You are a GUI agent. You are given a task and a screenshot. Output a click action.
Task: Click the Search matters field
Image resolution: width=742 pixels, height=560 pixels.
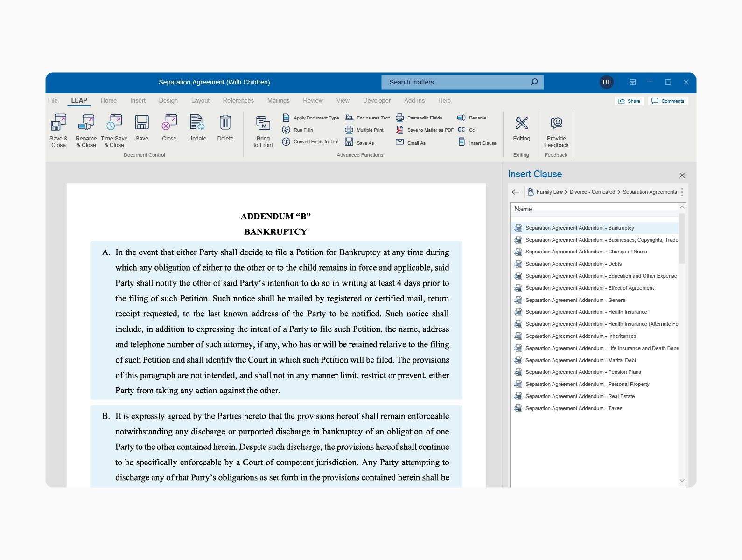tap(462, 82)
